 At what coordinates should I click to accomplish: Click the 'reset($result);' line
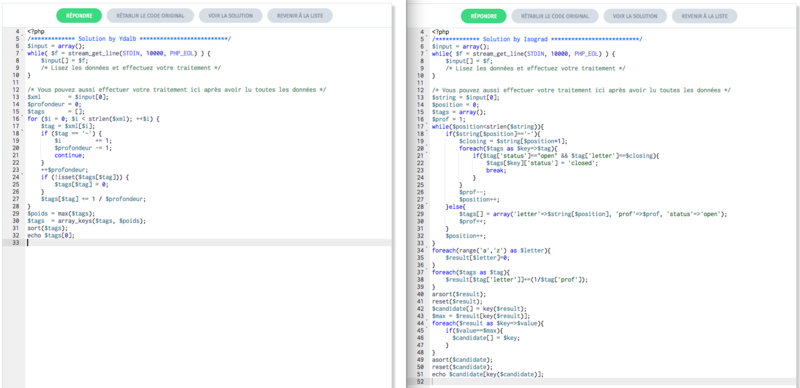point(457,302)
